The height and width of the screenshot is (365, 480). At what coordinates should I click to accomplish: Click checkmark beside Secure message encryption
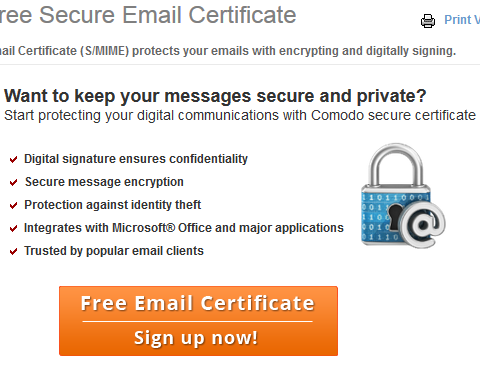[x=13, y=182]
